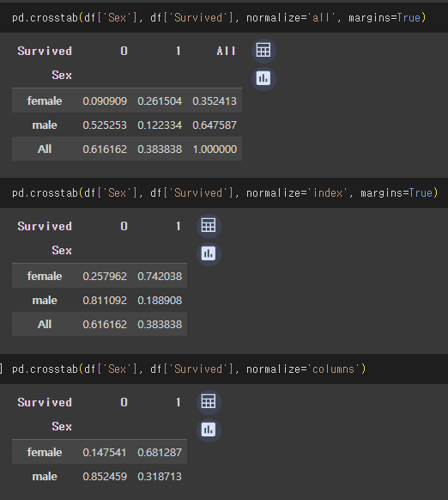The image size is (448, 500).
Task: Select cell value 0.090909
Action: (x=105, y=101)
